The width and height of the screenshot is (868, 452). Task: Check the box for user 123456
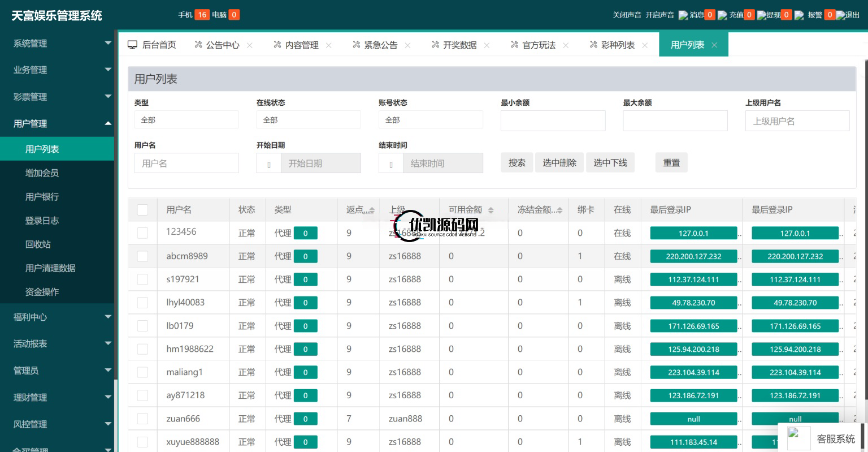[142, 233]
